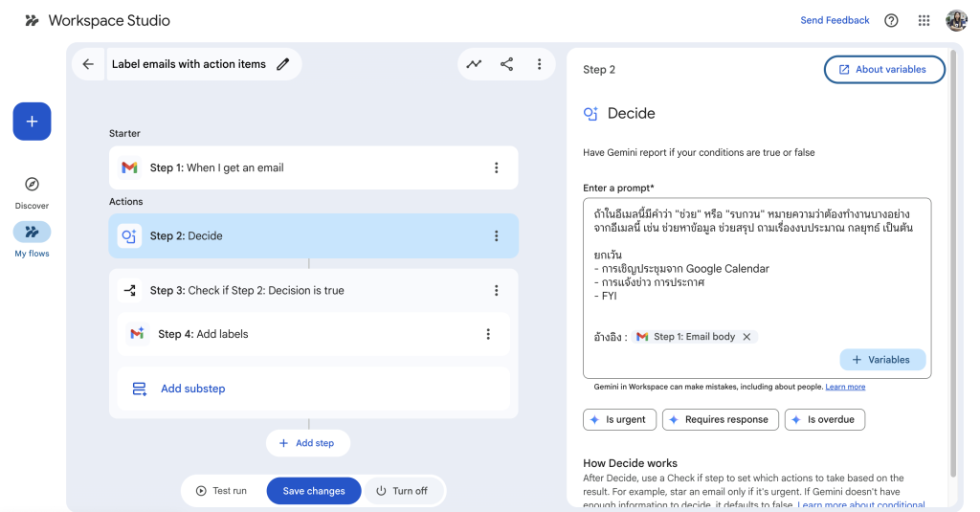Open Step 2: Decide more options menu
Screen dimensions: 980x512
(x=496, y=236)
